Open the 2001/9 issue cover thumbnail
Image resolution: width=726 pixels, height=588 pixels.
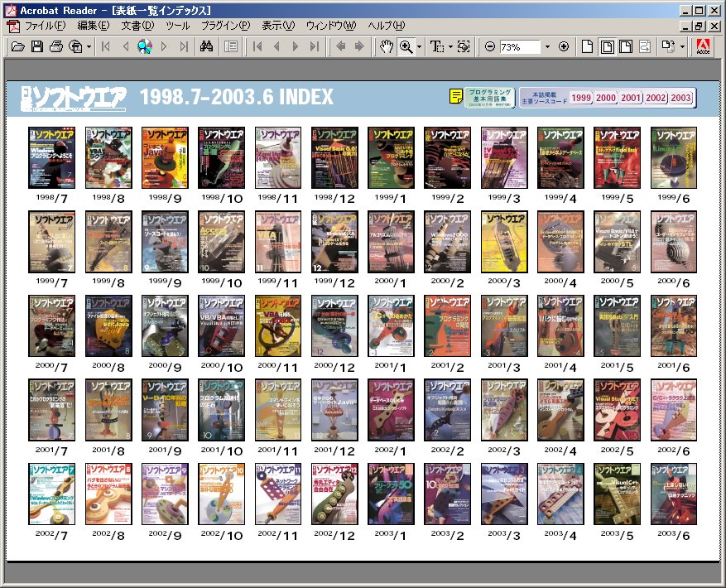point(166,410)
